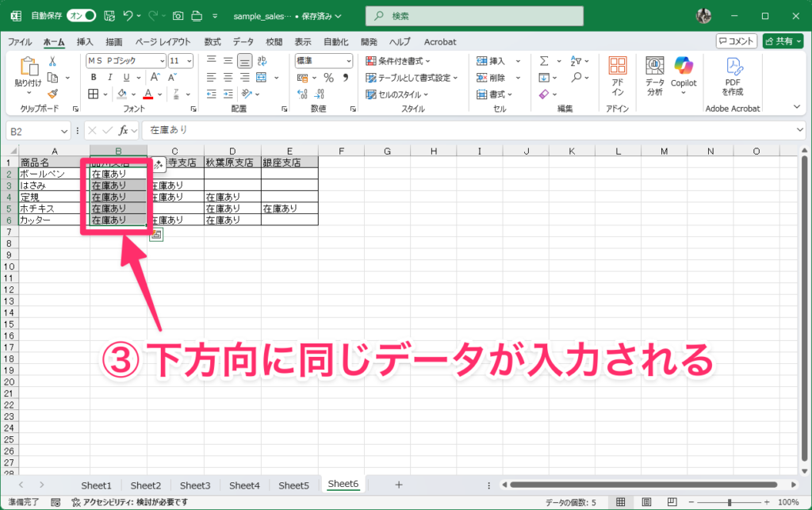Click the percent style icon
Image resolution: width=812 pixels, height=510 pixels.
[327, 78]
